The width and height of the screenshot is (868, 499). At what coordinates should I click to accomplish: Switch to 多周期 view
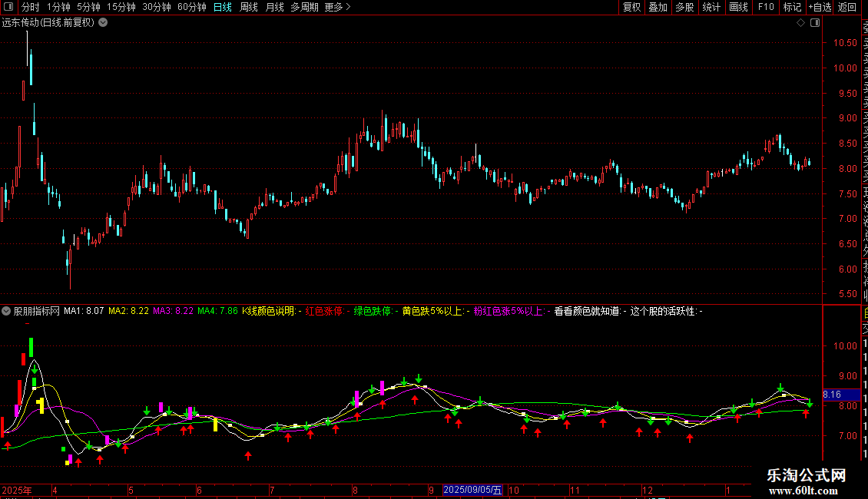(304, 7)
